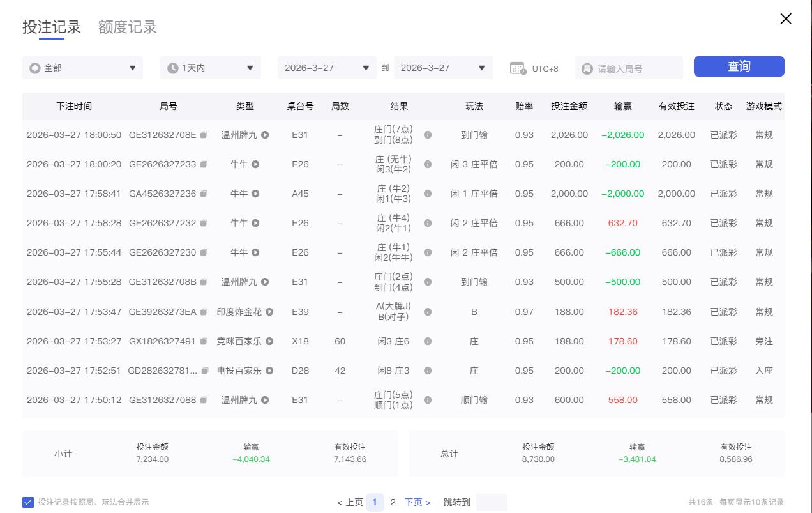Viewport: 812px width, 513px height.
Task: Copy round number GX1826327491
Action: [203, 342]
